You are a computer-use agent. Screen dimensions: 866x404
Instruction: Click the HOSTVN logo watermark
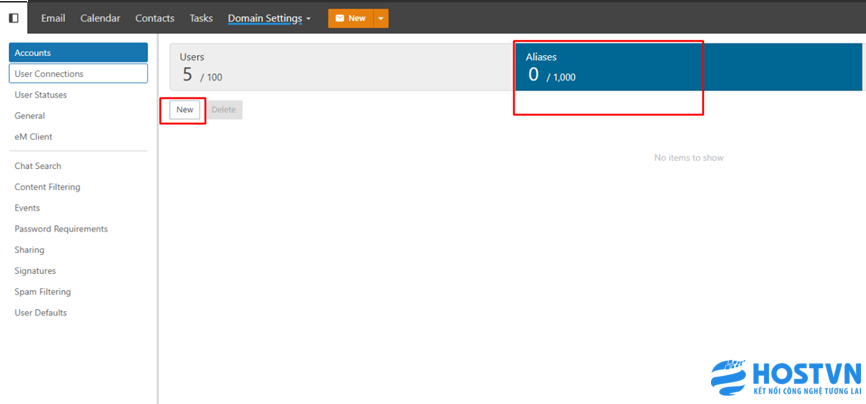pyautogui.click(x=786, y=376)
